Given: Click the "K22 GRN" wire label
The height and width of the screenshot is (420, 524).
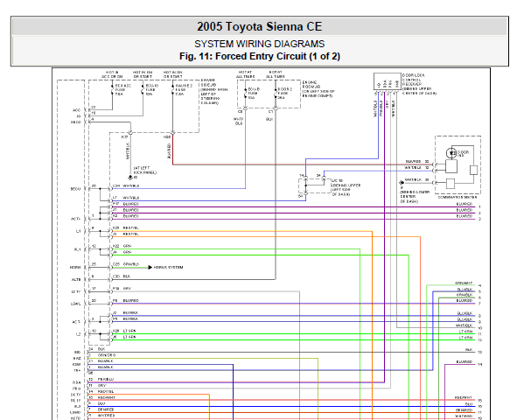Looking at the screenshot, I should click(x=122, y=246).
